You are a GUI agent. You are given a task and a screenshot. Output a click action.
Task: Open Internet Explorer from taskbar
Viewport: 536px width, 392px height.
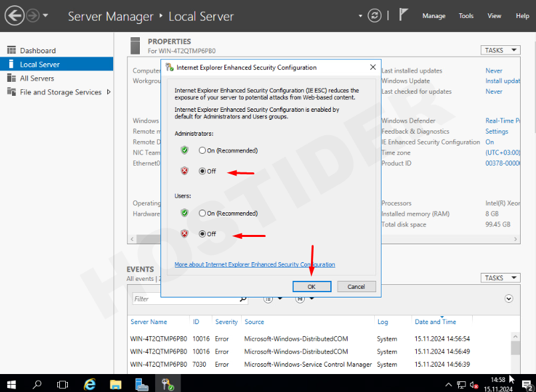[90, 384]
